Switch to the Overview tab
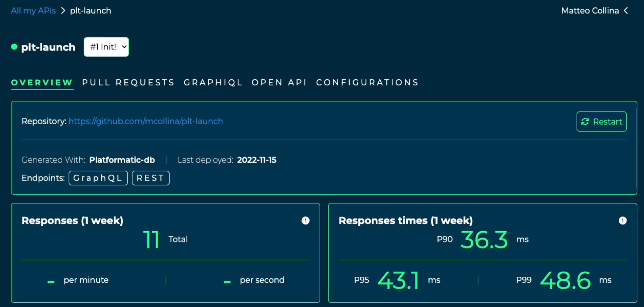Viewport: 644px width, 307px height. click(42, 82)
